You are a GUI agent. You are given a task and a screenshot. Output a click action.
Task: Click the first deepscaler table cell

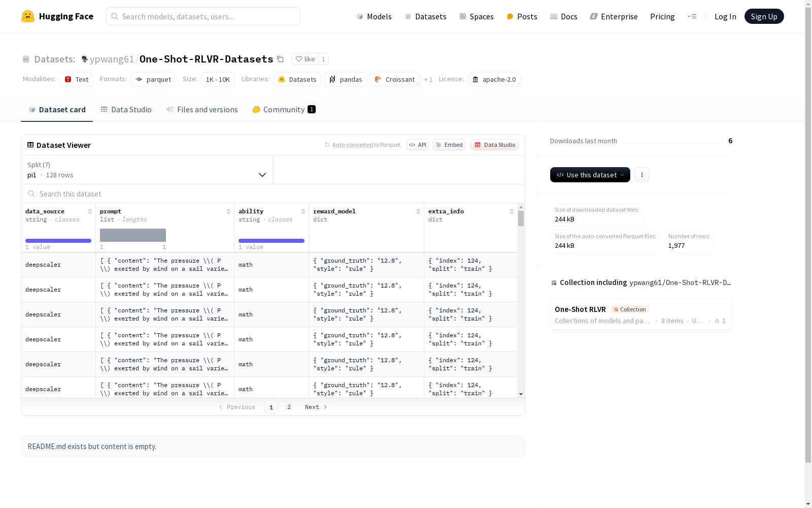click(x=58, y=265)
